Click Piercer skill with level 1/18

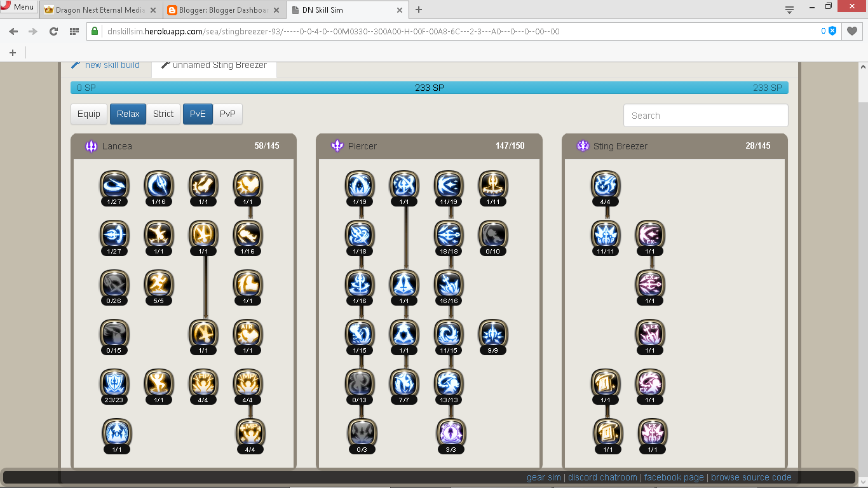coord(360,234)
